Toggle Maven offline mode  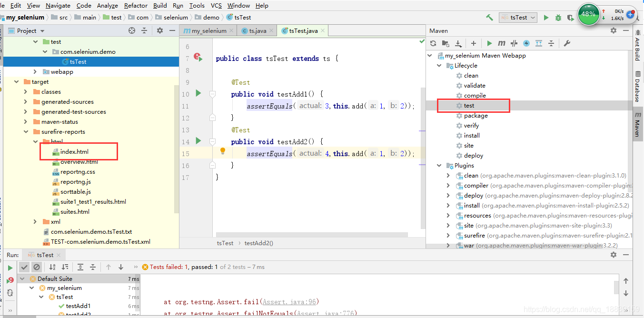[514, 43]
